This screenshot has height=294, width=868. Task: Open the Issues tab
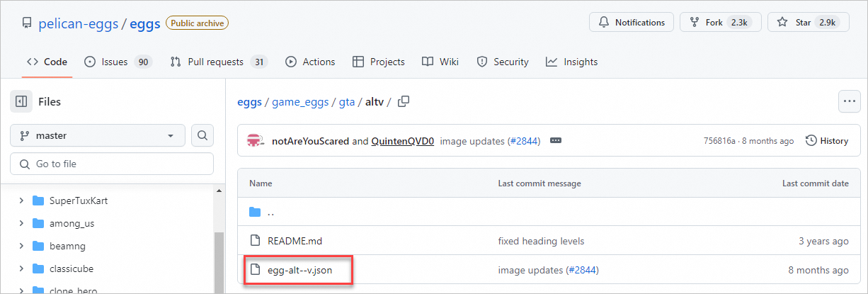click(118, 62)
